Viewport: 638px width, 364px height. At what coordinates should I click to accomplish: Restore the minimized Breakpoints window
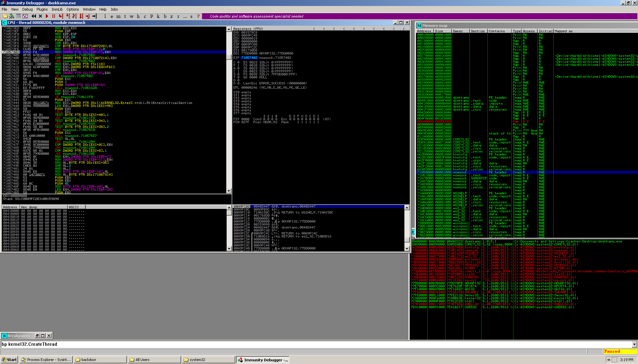click(x=37, y=336)
